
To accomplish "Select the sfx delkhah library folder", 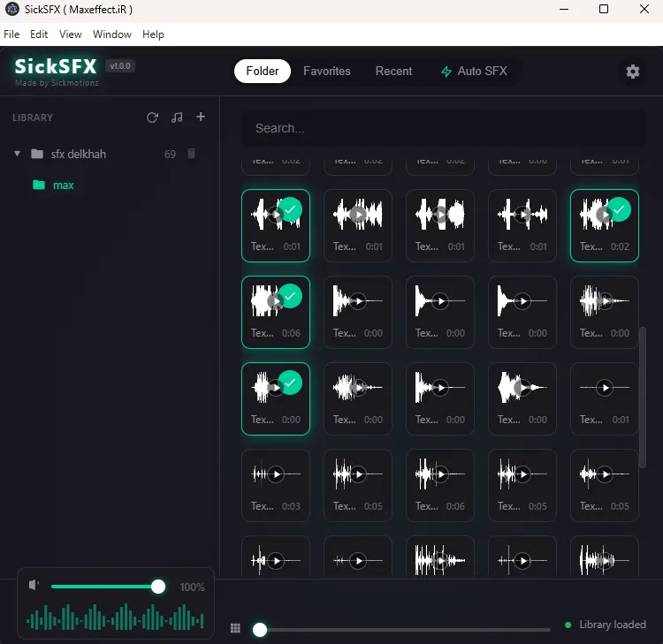I will pos(78,155).
